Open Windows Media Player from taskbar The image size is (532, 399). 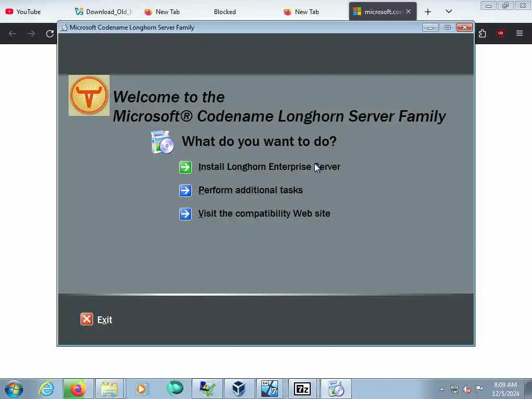pyautogui.click(x=141, y=389)
